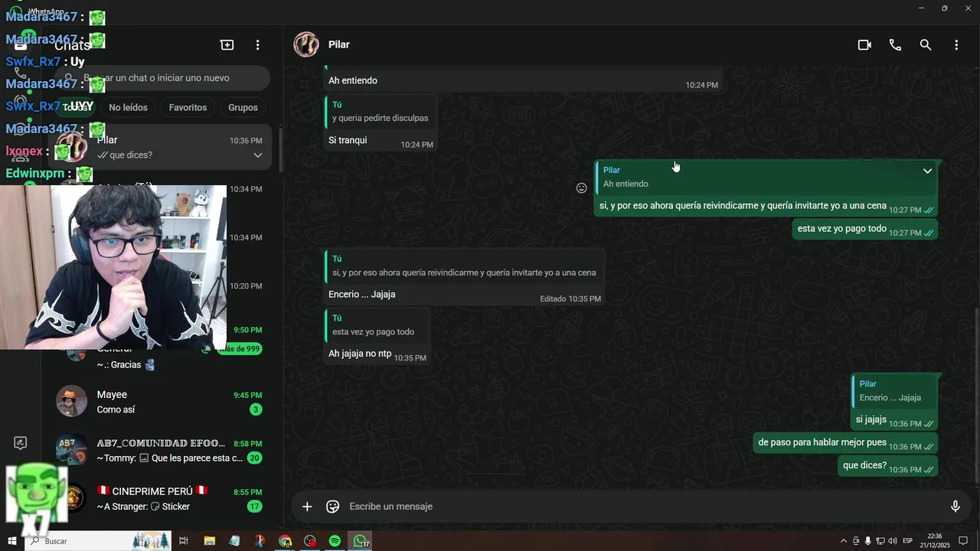Click the conversation vertical scrollbar
980x551 pixels.
tap(976, 394)
